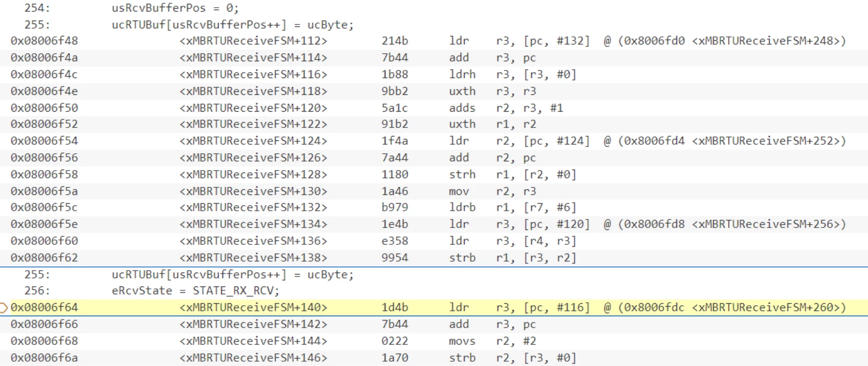Click comment @ (0x8006fdc <xMBRTUReceiveFSM+260>)
The image size is (868, 366).
[725, 308]
